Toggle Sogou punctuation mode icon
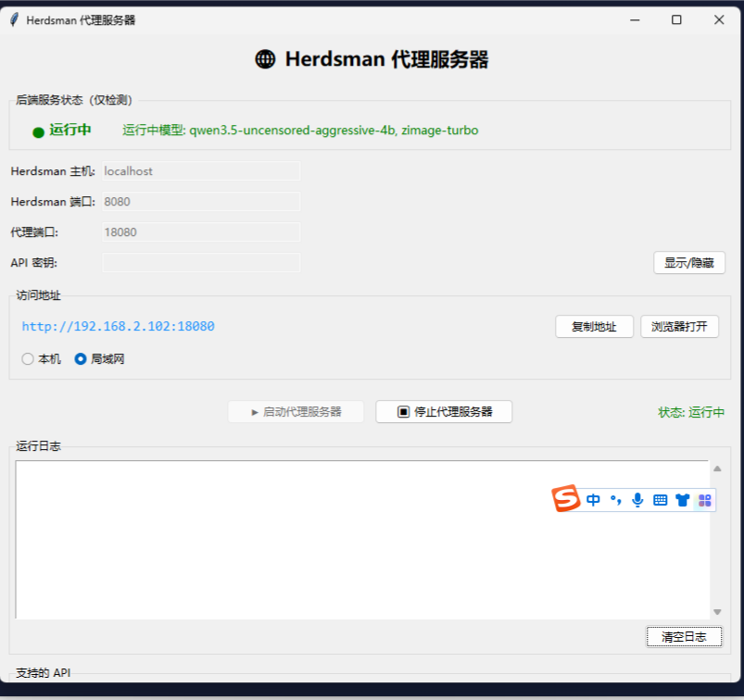The height and width of the screenshot is (700, 744). coord(616,500)
